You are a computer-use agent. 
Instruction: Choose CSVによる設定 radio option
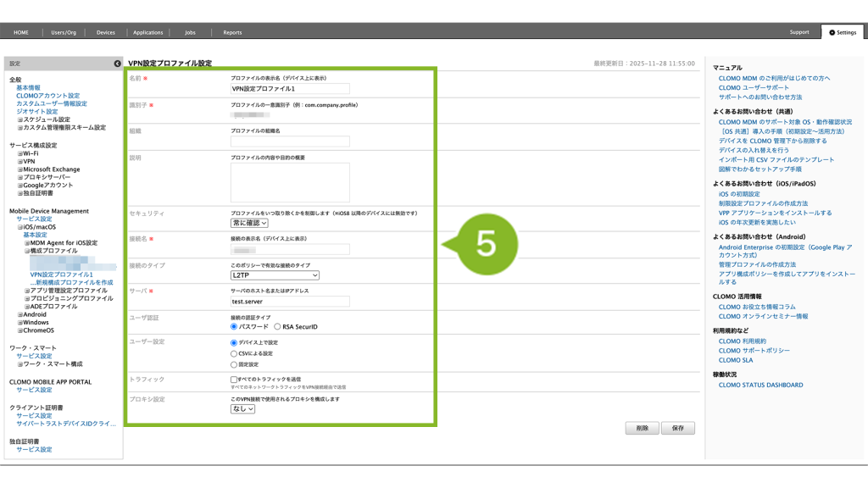click(x=235, y=353)
